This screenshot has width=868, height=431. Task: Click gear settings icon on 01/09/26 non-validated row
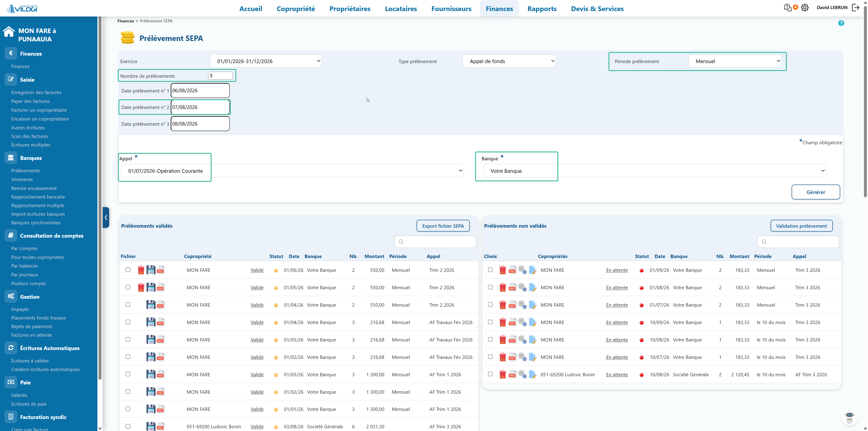coord(522,270)
